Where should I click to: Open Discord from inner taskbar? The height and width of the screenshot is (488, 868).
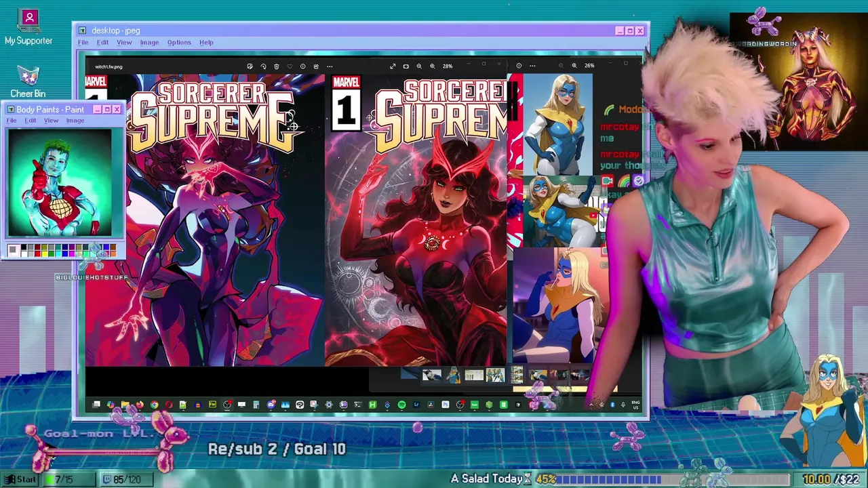pos(271,405)
